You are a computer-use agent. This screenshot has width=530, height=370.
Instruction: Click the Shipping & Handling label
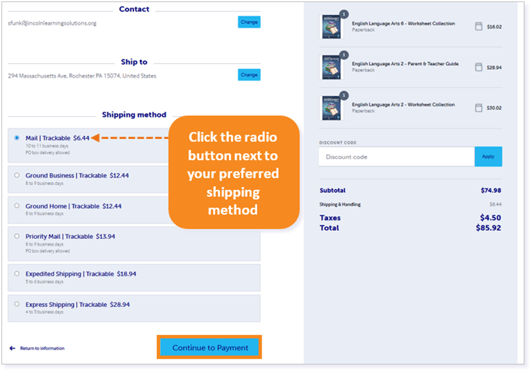tap(340, 204)
